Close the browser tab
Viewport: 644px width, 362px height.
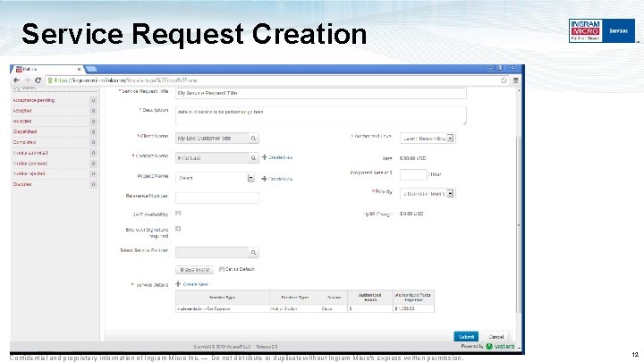[79, 70]
